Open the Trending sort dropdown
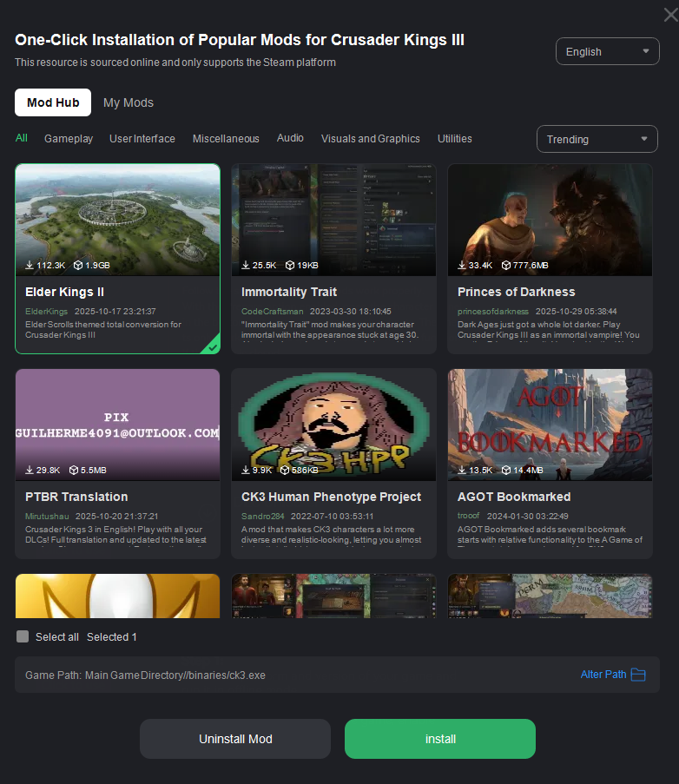The image size is (679, 784). [597, 139]
